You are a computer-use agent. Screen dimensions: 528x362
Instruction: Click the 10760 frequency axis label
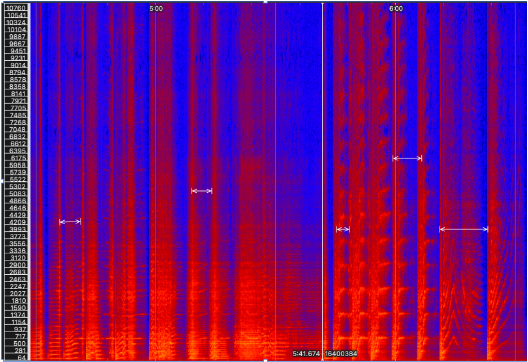[16, 7]
